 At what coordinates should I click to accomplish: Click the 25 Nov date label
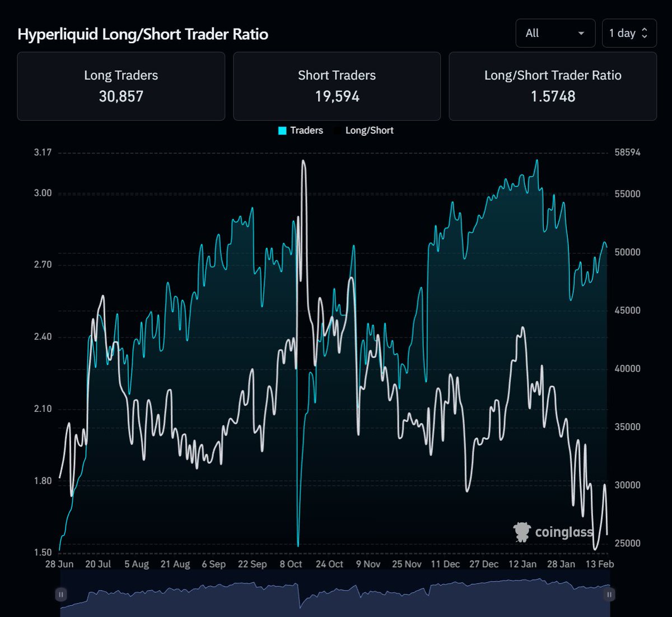pos(407,564)
